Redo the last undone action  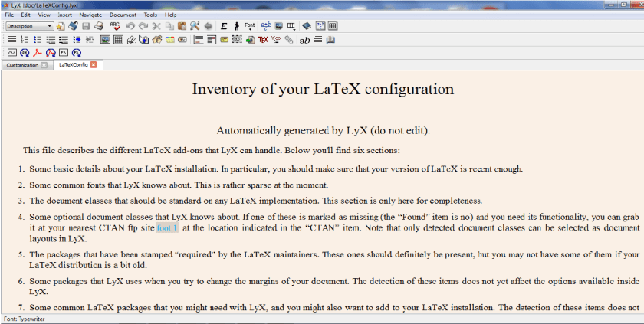(x=143, y=26)
